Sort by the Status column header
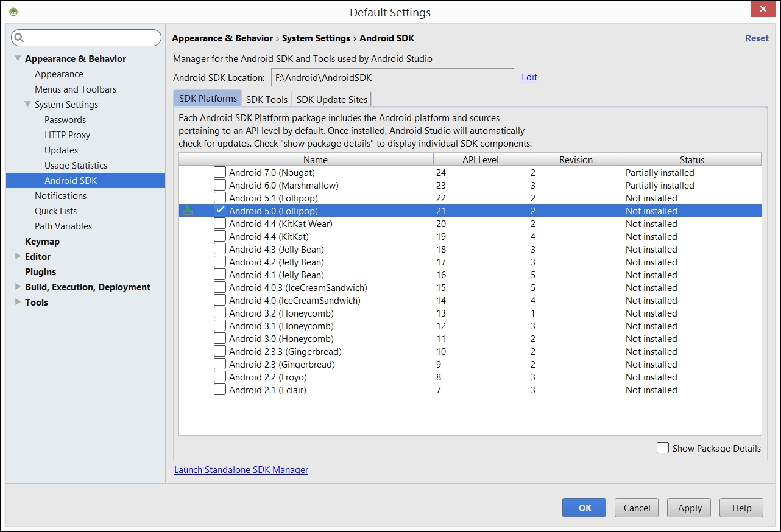 (x=692, y=159)
